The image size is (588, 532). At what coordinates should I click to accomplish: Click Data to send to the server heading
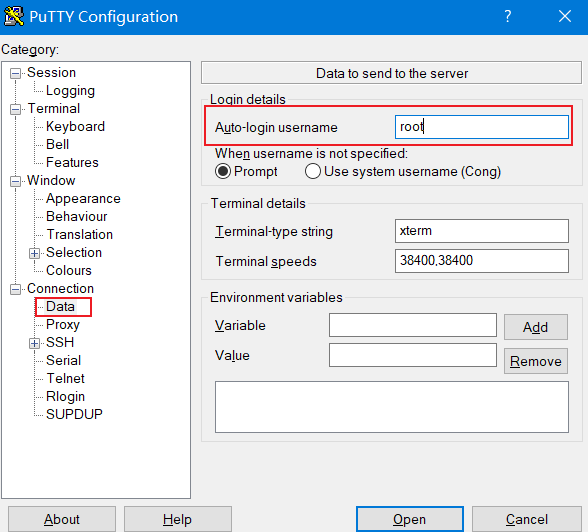coord(392,73)
